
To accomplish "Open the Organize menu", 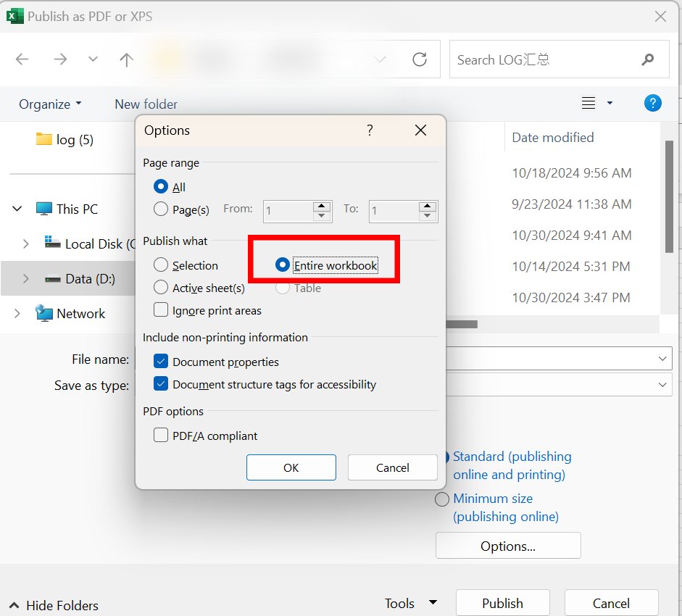I will [49, 104].
